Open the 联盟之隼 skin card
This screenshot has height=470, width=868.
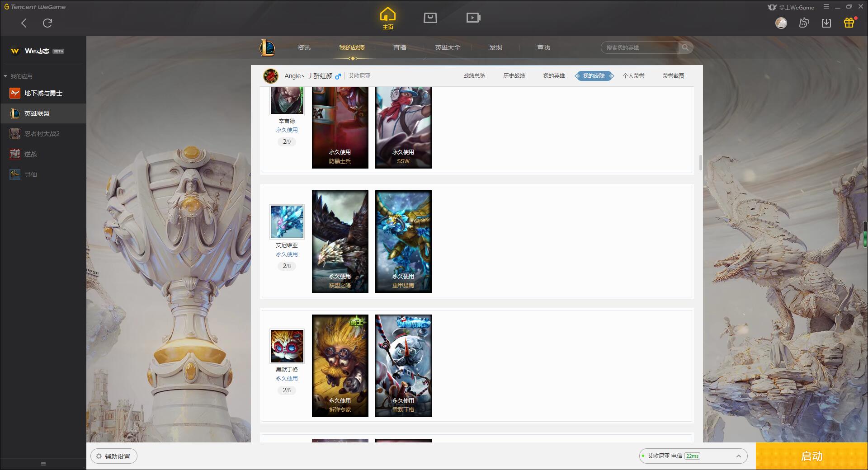pos(340,241)
